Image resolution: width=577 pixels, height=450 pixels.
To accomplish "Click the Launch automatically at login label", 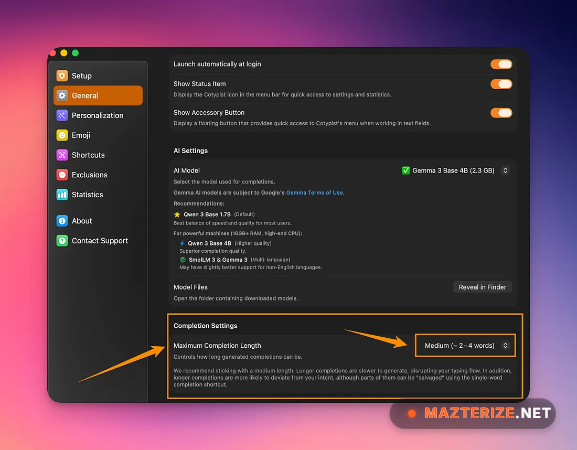I will tap(217, 64).
